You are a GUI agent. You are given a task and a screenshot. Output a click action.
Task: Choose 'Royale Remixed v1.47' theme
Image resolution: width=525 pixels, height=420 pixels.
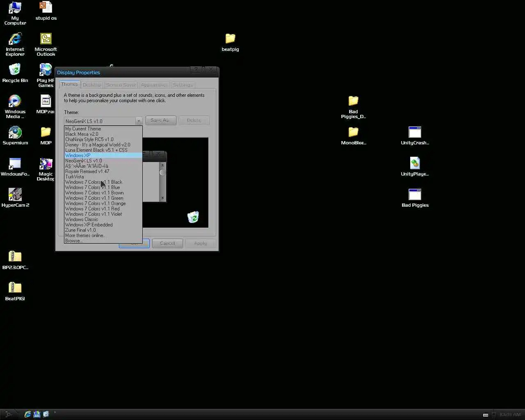point(103,171)
